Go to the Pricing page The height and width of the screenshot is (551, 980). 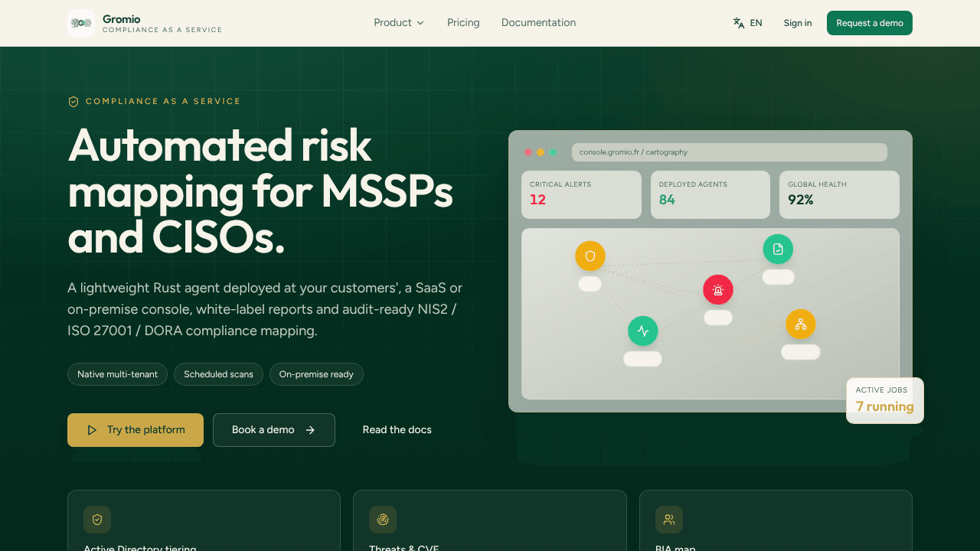(x=463, y=23)
